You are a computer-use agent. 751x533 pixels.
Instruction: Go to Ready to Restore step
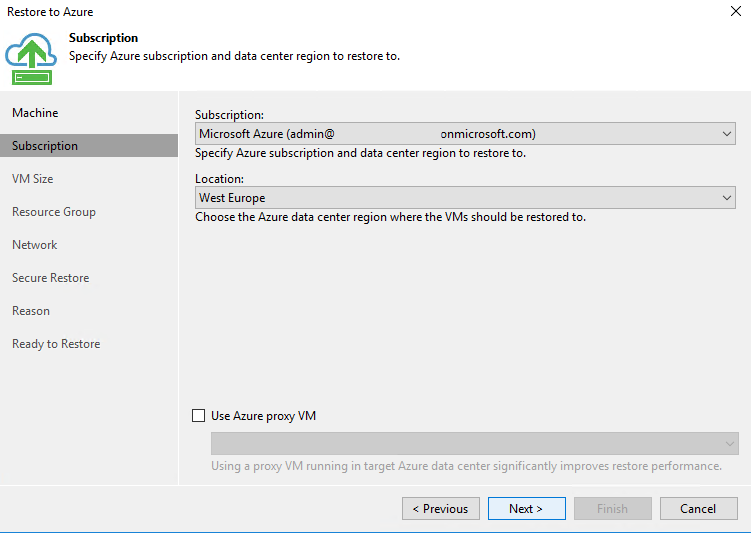click(56, 344)
